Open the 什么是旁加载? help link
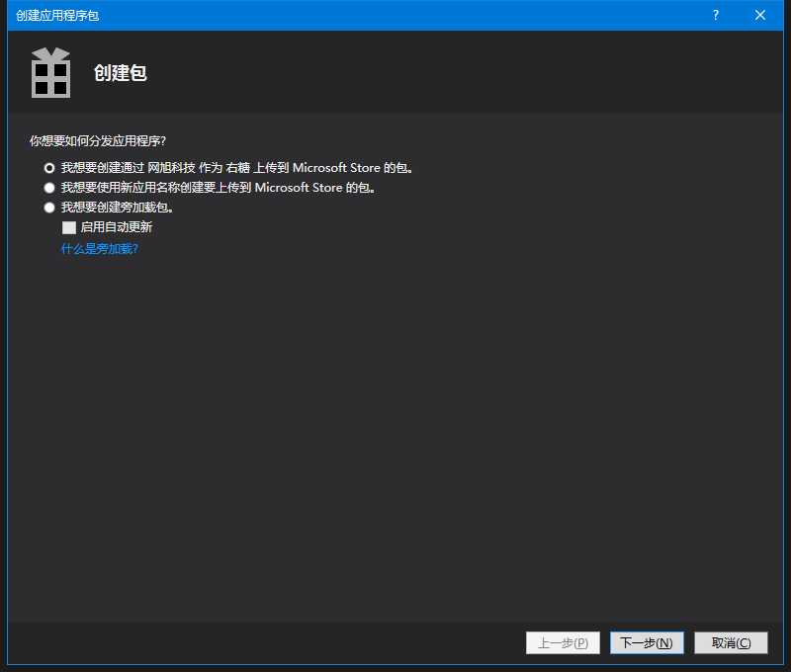The height and width of the screenshot is (672, 791). pyautogui.click(x=100, y=248)
